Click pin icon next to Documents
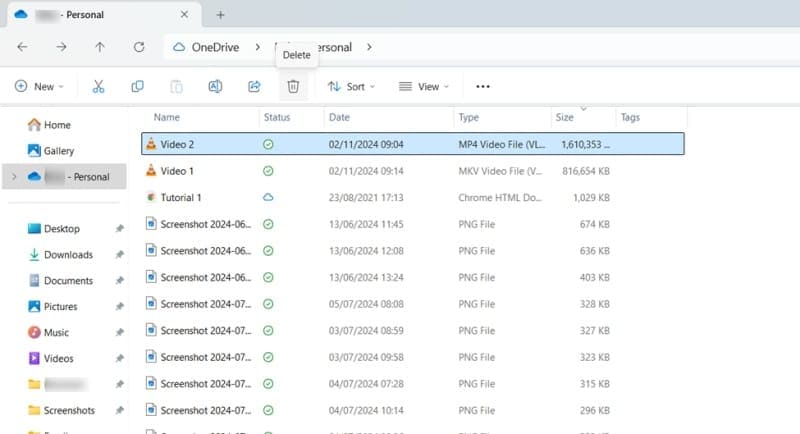Screen dimensions: 800x434 pyautogui.click(x=119, y=281)
